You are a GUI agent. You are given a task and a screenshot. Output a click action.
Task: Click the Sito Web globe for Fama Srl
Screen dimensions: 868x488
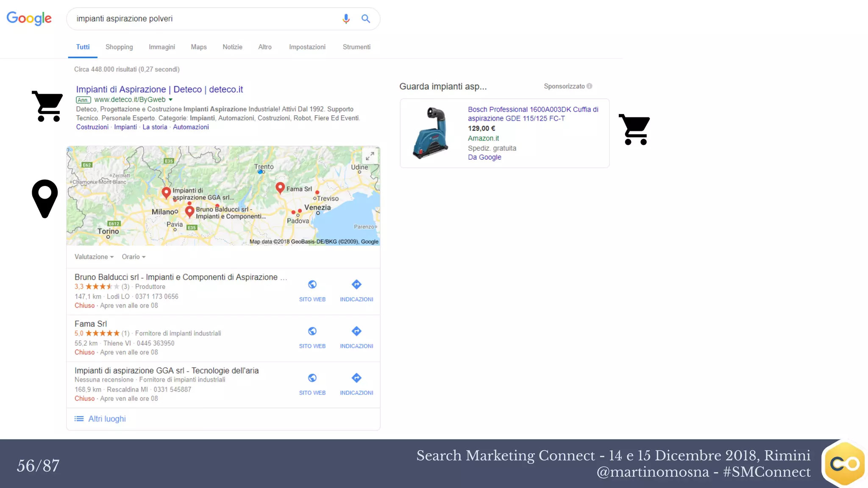click(312, 331)
